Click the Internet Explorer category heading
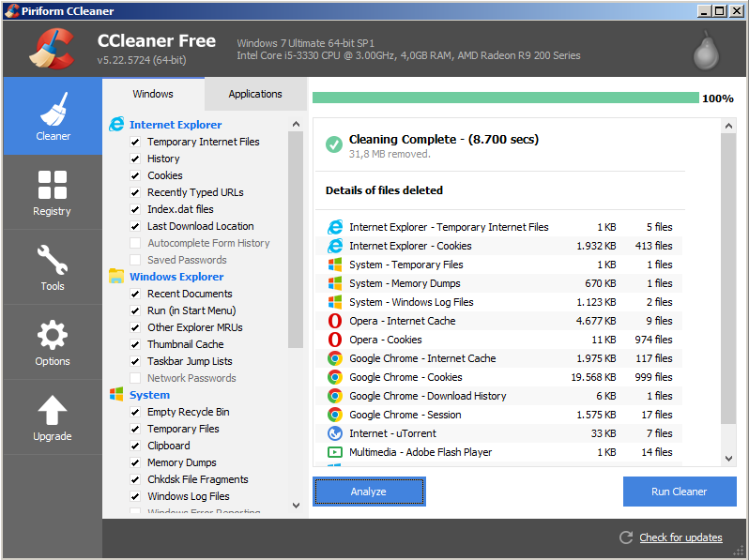 (x=176, y=125)
